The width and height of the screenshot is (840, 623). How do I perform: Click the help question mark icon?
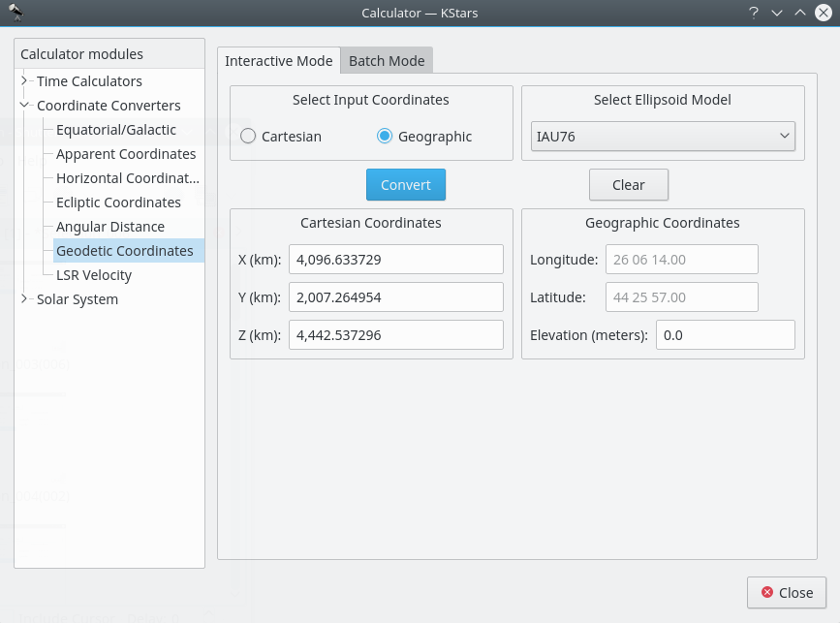click(x=753, y=13)
